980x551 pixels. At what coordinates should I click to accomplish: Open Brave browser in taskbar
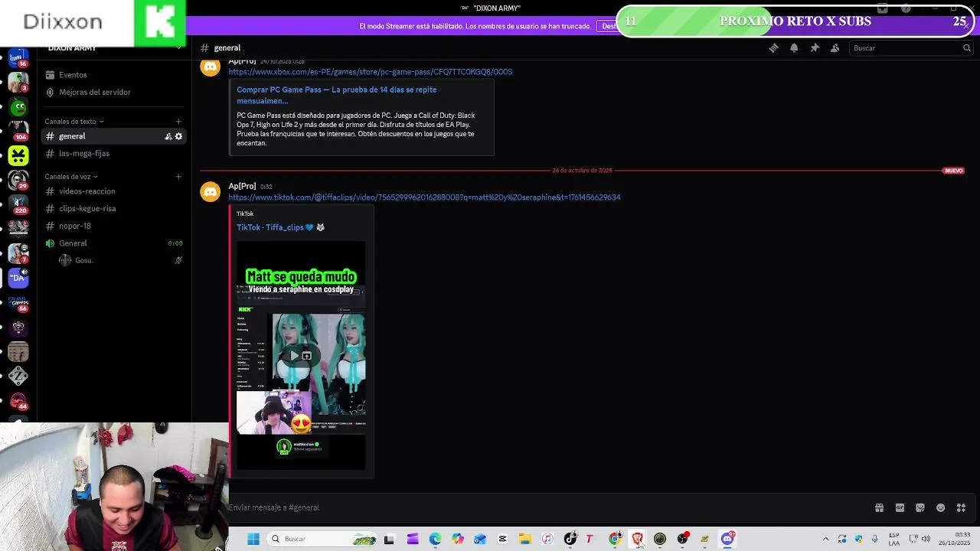click(x=637, y=539)
